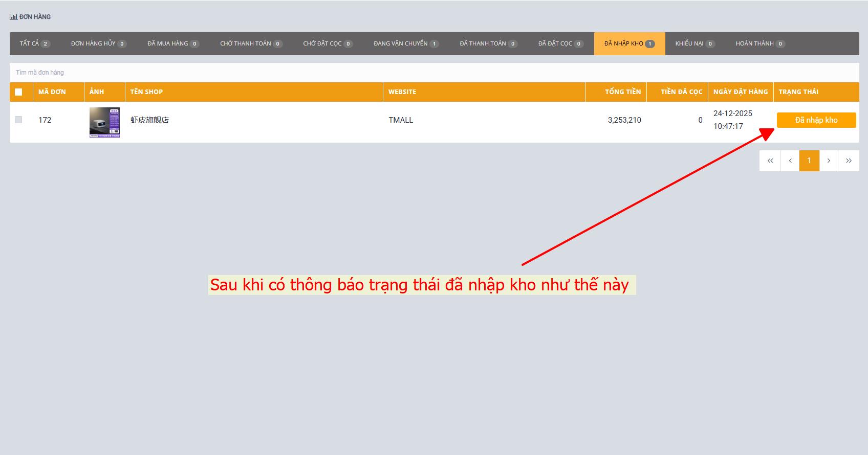Switch to ĐƠN HÀNG HỦY tab
The width and height of the screenshot is (868, 455).
click(98, 43)
